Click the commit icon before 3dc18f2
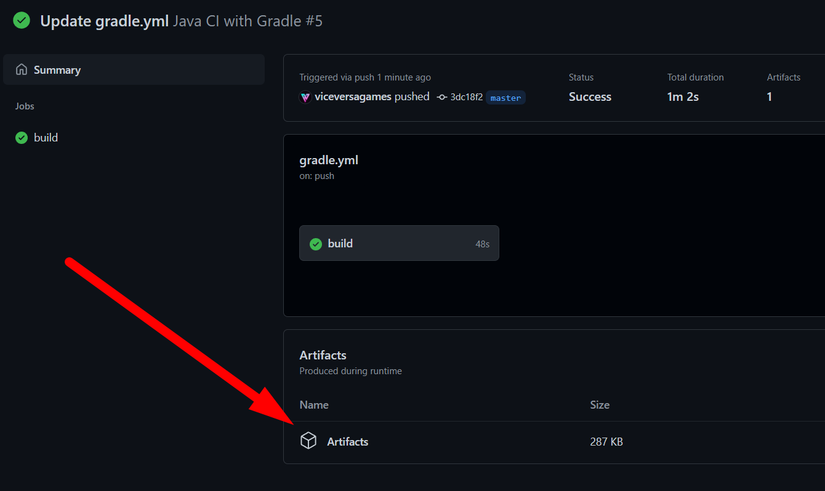Image resolution: width=825 pixels, height=491 pixels. [442, 97]
